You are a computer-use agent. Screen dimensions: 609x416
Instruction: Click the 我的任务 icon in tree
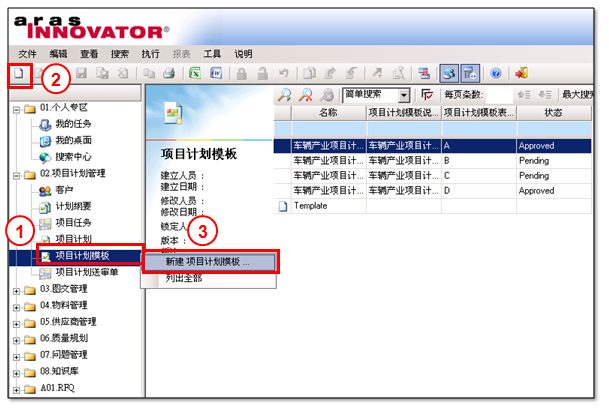[x=44, y=125]
